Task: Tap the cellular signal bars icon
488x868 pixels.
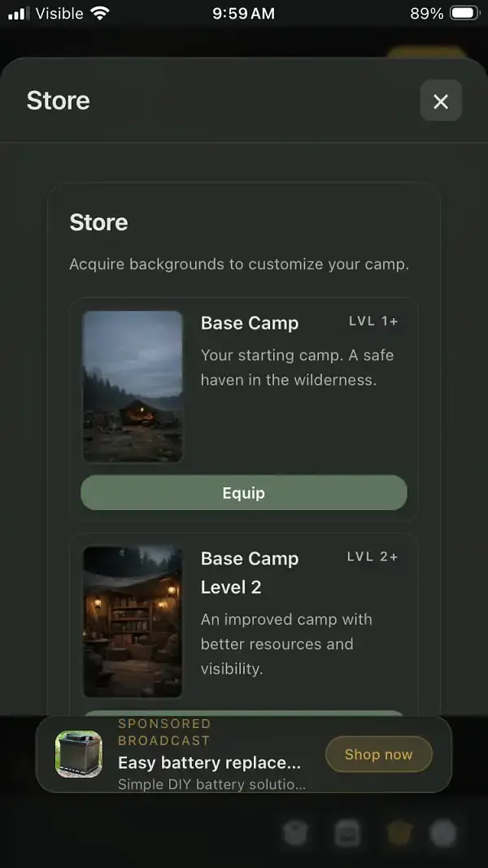Action: click(x=19, y=13)
